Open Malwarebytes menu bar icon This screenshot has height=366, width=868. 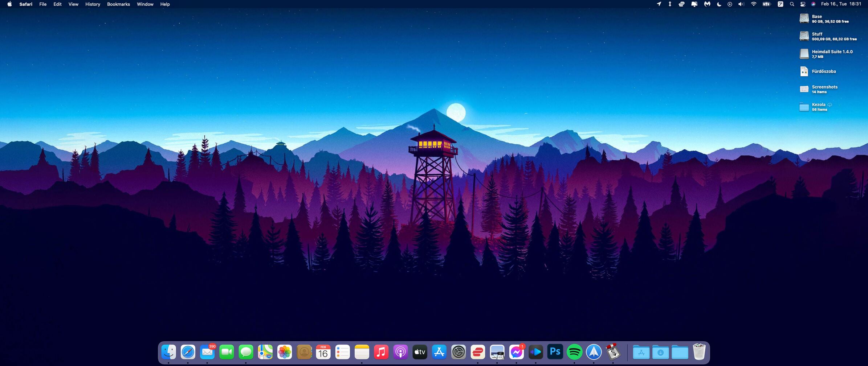click(707, 4)
